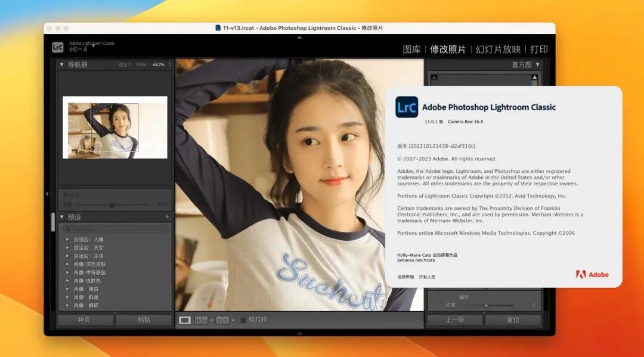Image resolution: width=644 pixels, height=357 pixels.
Task: Toggle the 软打样 soft proofing checkbox
Action: pos(243,320)
